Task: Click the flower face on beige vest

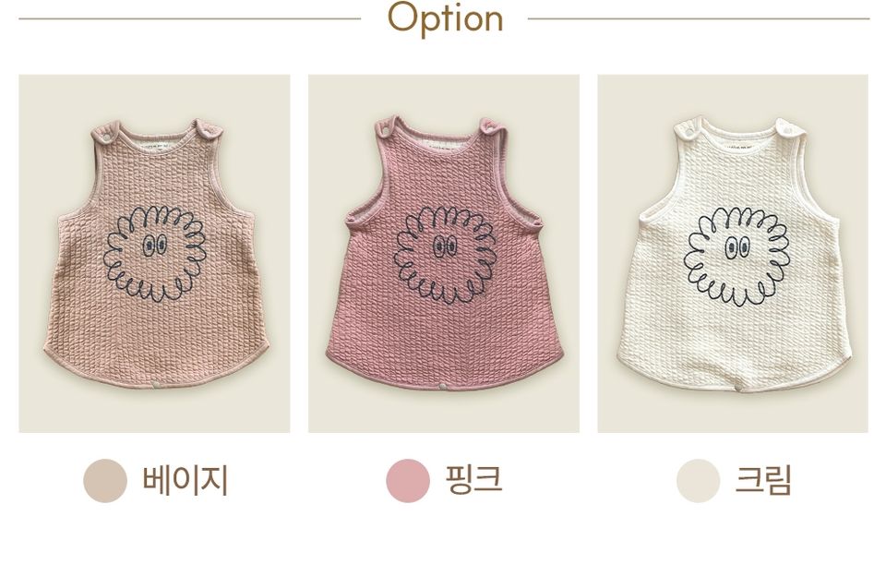Action: point(154,253)
